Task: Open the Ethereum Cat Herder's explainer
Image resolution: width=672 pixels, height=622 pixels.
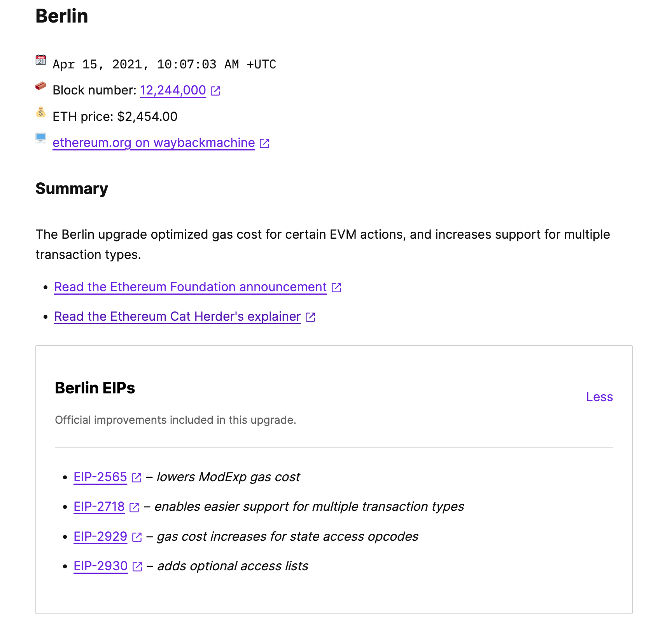Action: pyautogui.click(x=177, y=316)
